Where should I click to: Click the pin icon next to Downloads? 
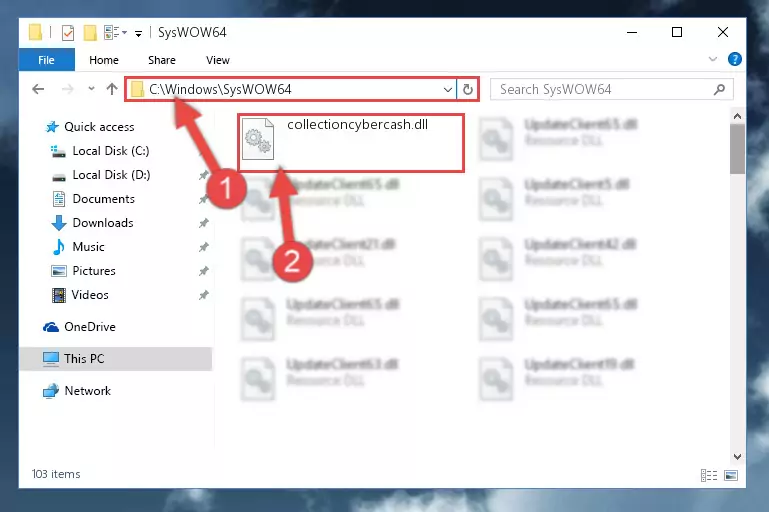(x=204, y=223)
